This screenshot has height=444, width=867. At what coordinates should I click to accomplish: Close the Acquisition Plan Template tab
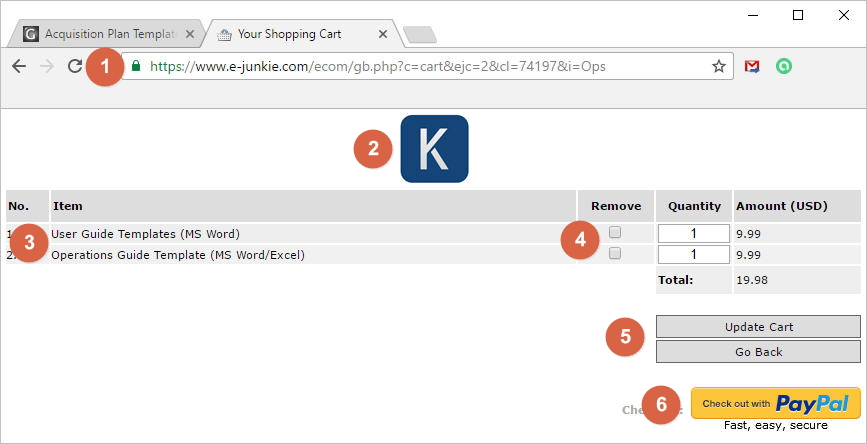click(x=190, y=34)
